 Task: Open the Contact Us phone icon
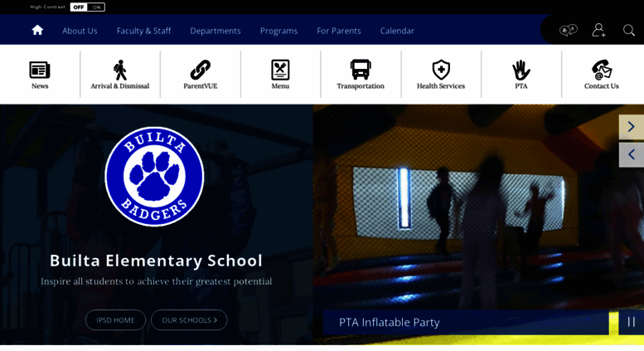[602, 70]
